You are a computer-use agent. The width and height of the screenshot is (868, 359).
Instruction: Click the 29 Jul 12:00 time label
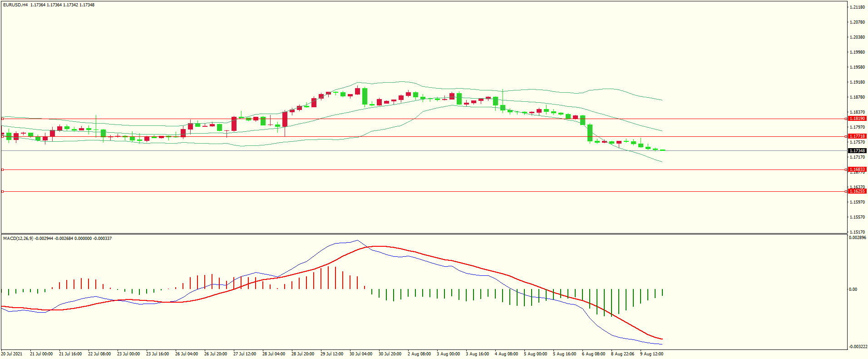332,354
